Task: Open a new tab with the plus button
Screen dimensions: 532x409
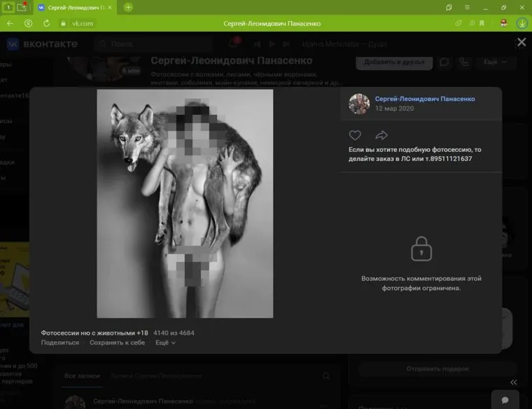Action: coord(128,7)
